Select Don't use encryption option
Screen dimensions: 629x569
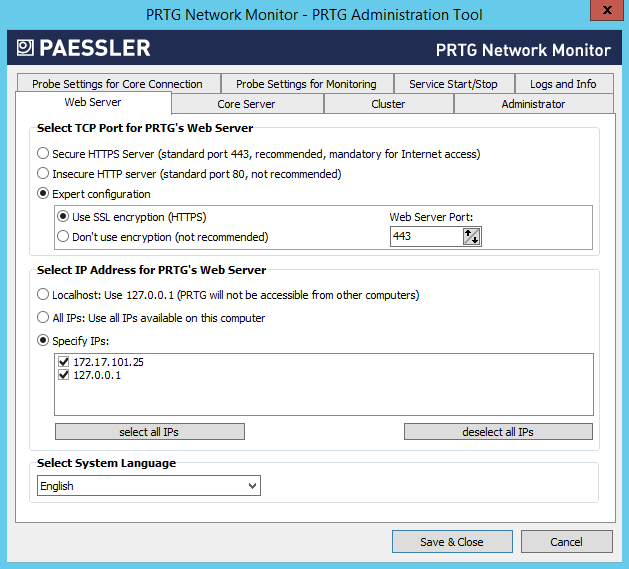coord(64,237)
